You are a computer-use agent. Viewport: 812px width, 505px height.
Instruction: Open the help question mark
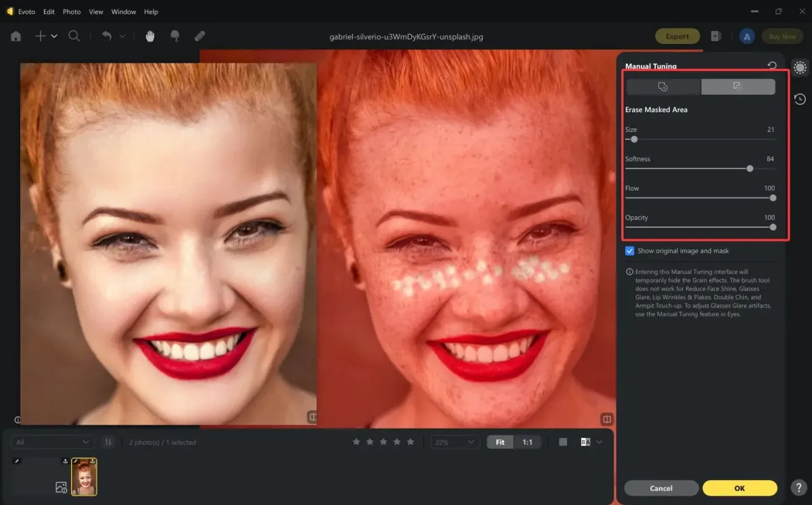point(798,487)
